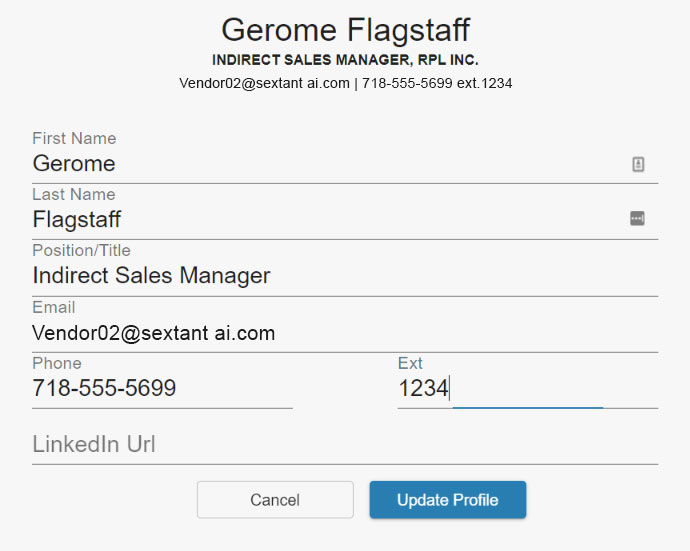Click the phone number with ext.1234 in header
The image size is (690, 551).
click(x=437, y=84)
